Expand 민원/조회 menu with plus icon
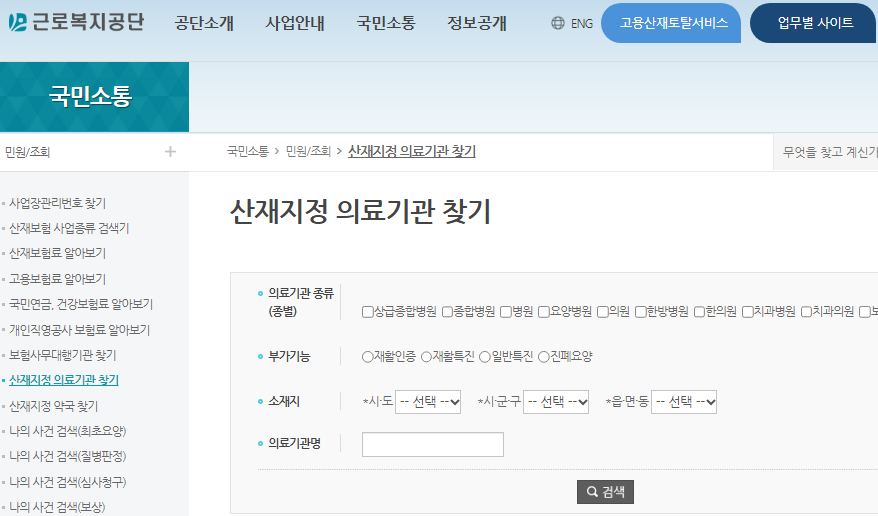878x516 pixels. tap(170, 152)
